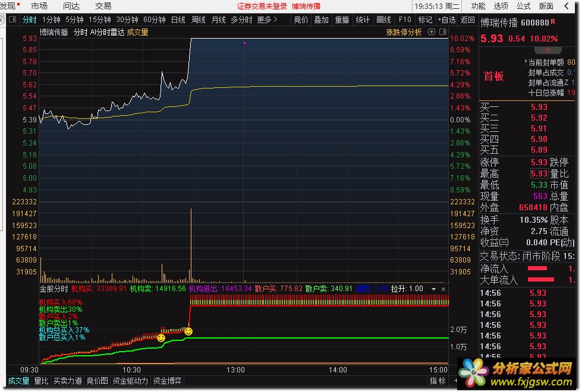Click the back arrow in the top right corner

pos(567,6)
